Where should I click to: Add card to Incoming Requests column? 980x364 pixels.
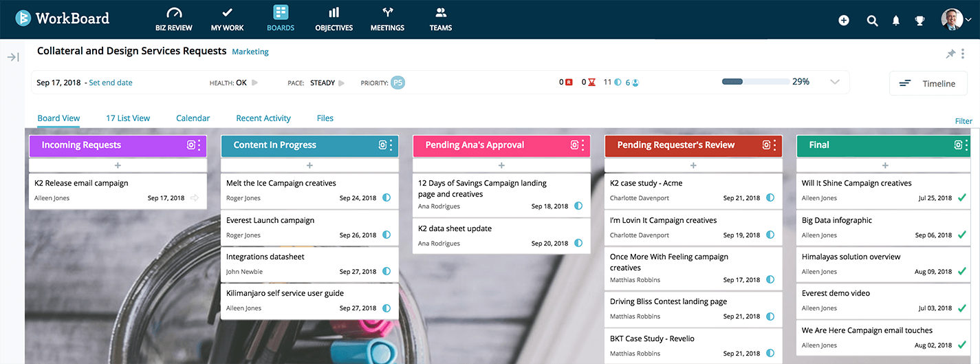click(118, 165)
